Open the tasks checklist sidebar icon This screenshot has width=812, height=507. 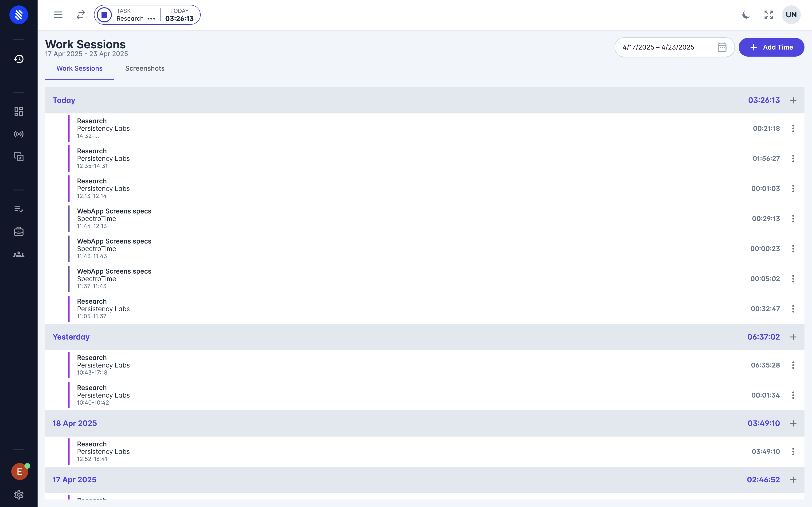19,209
